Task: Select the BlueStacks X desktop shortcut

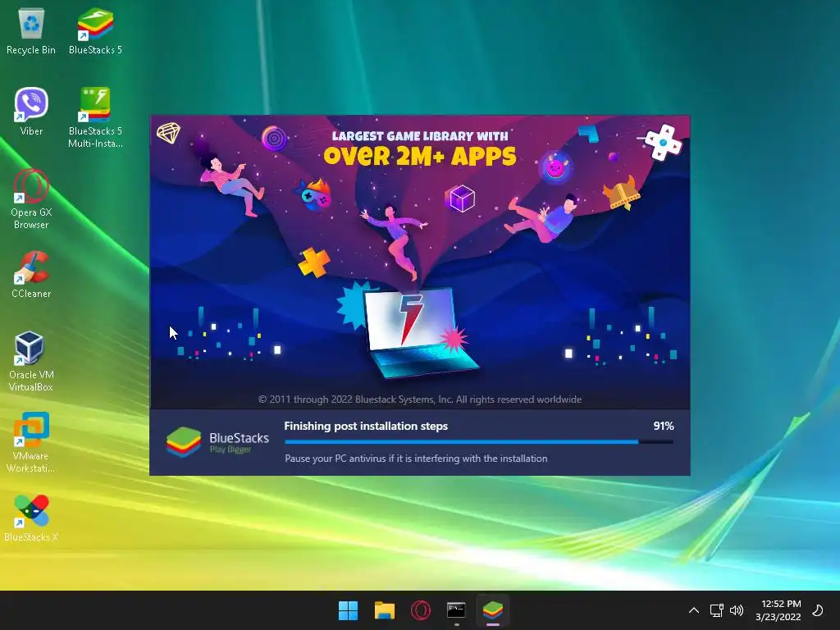Action: [x=31, y=518]
